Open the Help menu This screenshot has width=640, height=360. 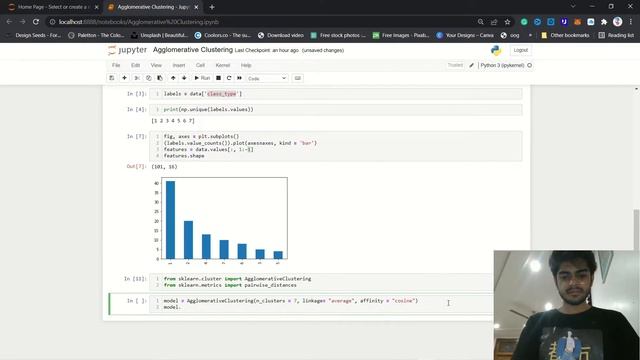pos(246,65)
